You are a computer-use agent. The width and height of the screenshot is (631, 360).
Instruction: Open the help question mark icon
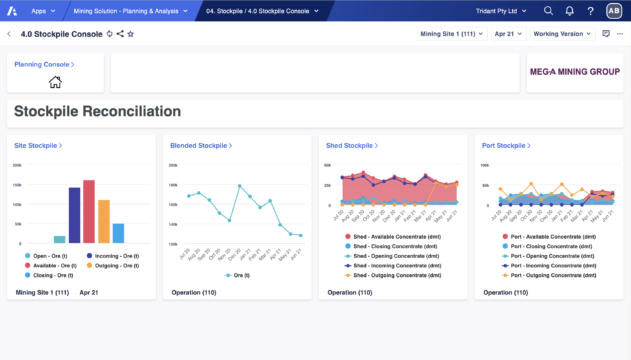pos(590,11)
